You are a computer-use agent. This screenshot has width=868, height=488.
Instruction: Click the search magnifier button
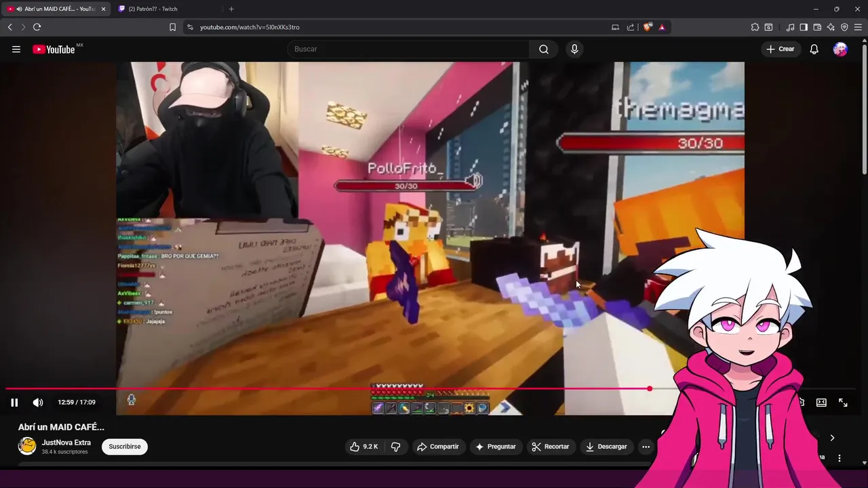pos(544,49)
